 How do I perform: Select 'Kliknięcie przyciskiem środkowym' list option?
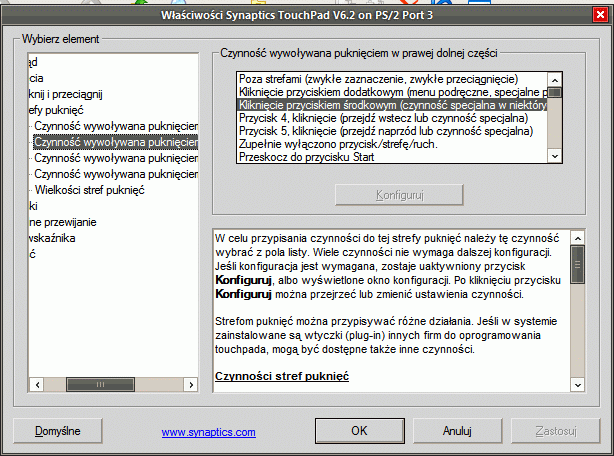pos(392,105)
